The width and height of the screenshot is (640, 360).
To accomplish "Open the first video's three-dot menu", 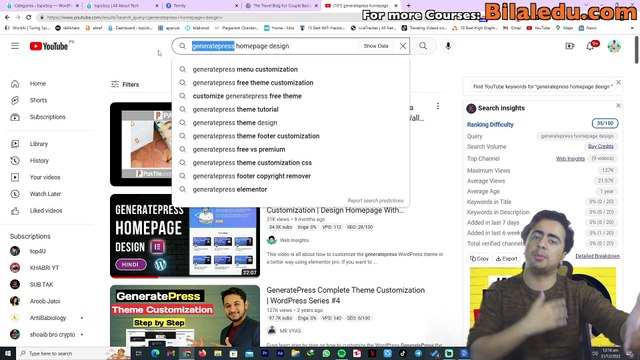I will 438,106.
